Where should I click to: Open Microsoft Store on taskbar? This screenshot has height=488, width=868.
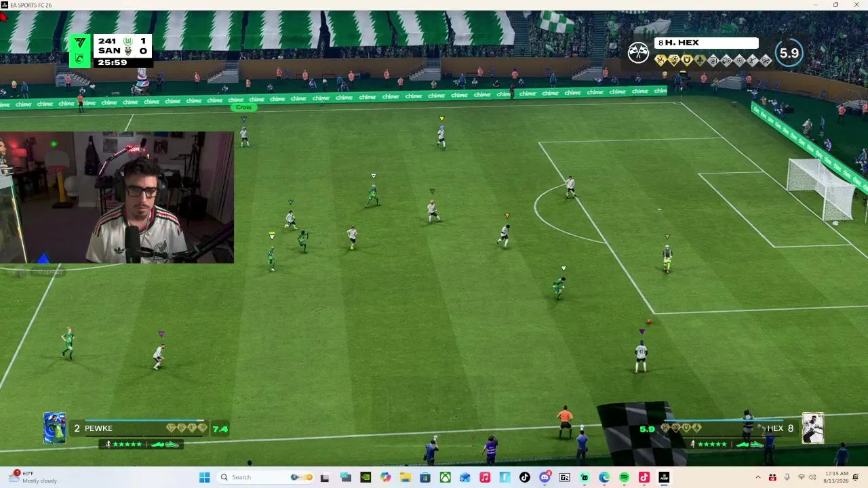pyautogui.click(x=425, y=477)
